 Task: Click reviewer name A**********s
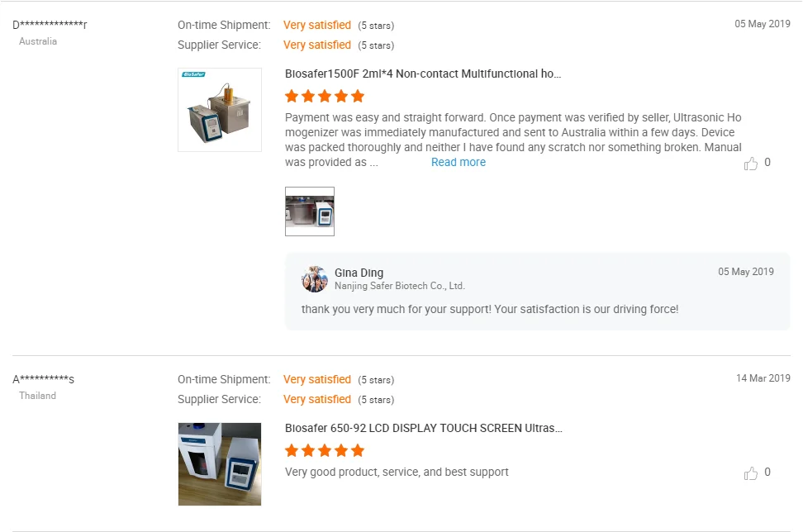click(x=44, y=379)
